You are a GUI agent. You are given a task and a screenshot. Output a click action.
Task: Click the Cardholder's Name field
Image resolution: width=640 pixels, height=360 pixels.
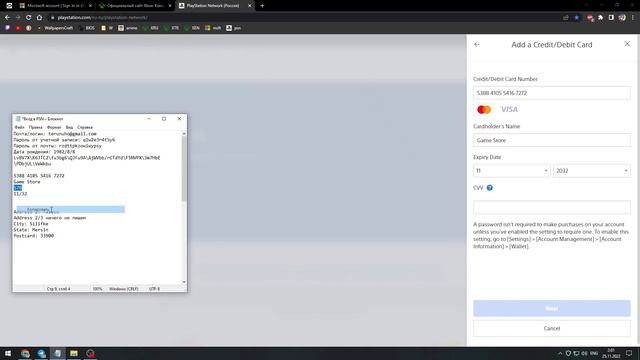click(551, 140)
